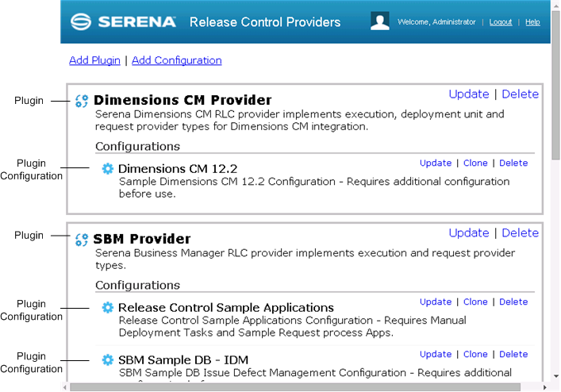Viewport: 561px width, 392px height.
Task: Open the Add Configuration link
Action: click(x=177, y=60)
